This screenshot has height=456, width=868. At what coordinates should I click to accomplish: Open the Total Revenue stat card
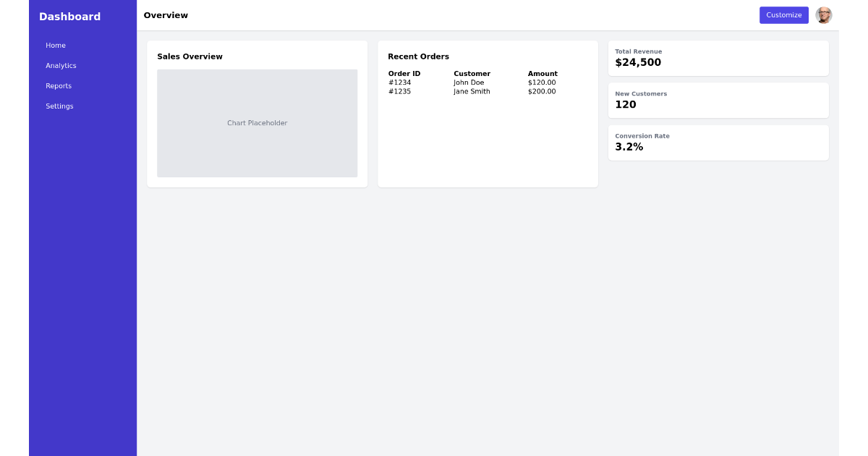pos(718,58)
